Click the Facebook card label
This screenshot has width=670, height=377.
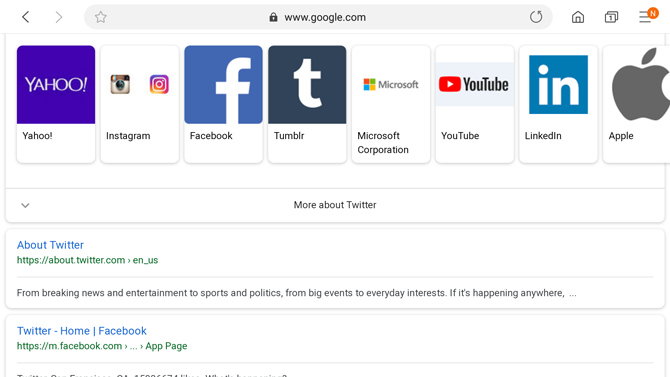click(x=211, y=135)
